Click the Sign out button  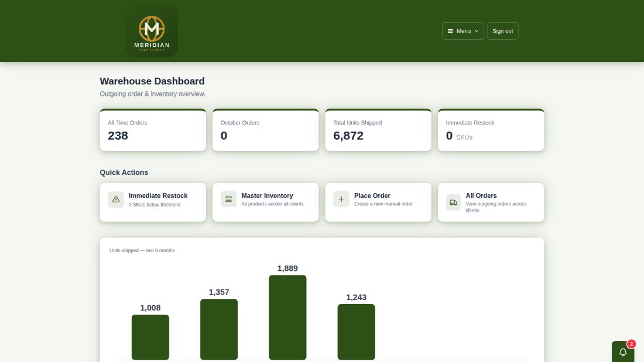(503, 31)
